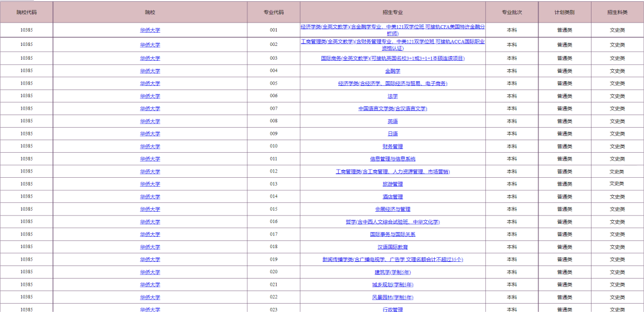The height and width of the screenshot is (312, 644).
Task: Open the 金融学 major link in row 004
Action: point(392,71)
